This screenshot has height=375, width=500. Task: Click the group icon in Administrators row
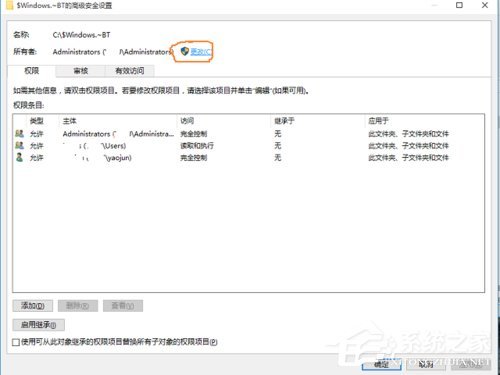20,134
